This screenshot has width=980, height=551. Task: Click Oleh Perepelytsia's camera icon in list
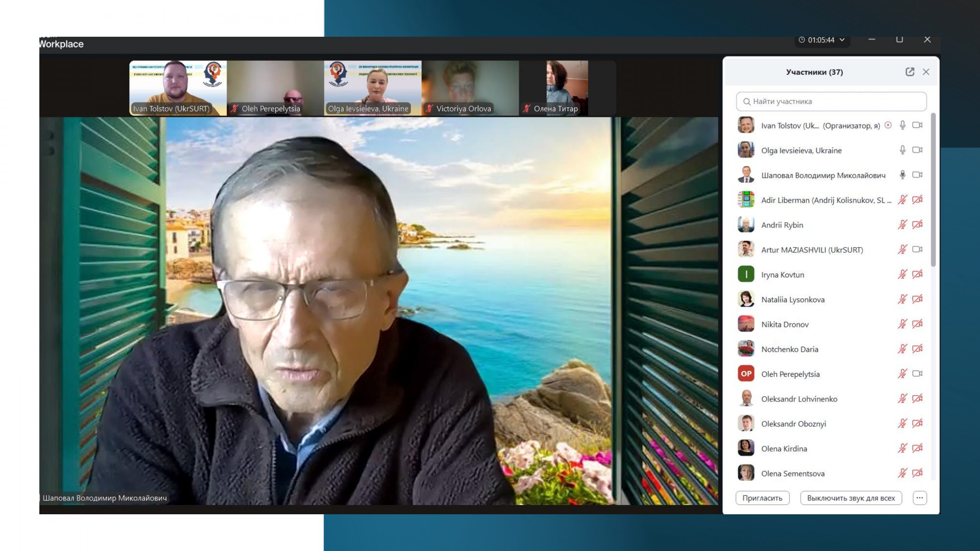click(917, 374)
